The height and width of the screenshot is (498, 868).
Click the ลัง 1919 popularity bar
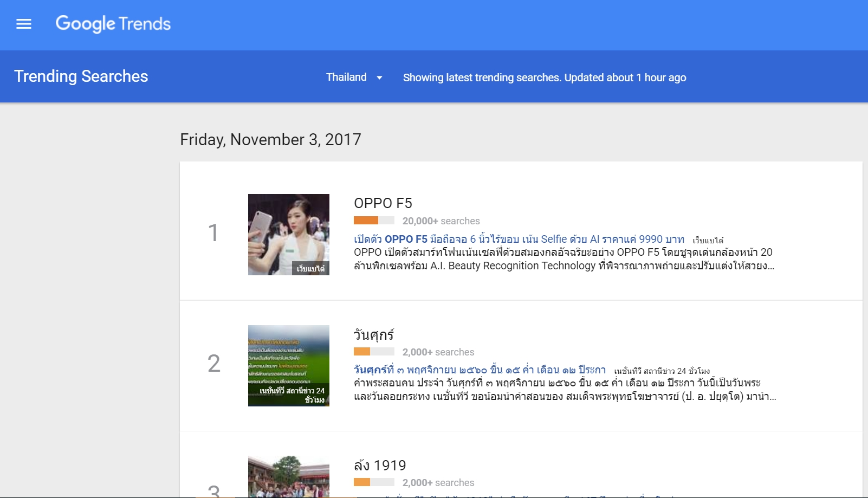[374, 482]
